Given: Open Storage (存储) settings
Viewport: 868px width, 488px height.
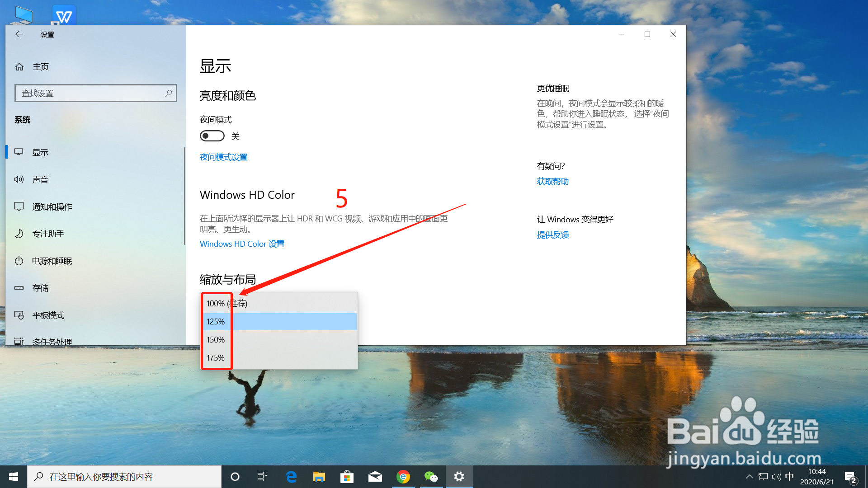Looking at the screenshot, I should click(x=40, y=288).
